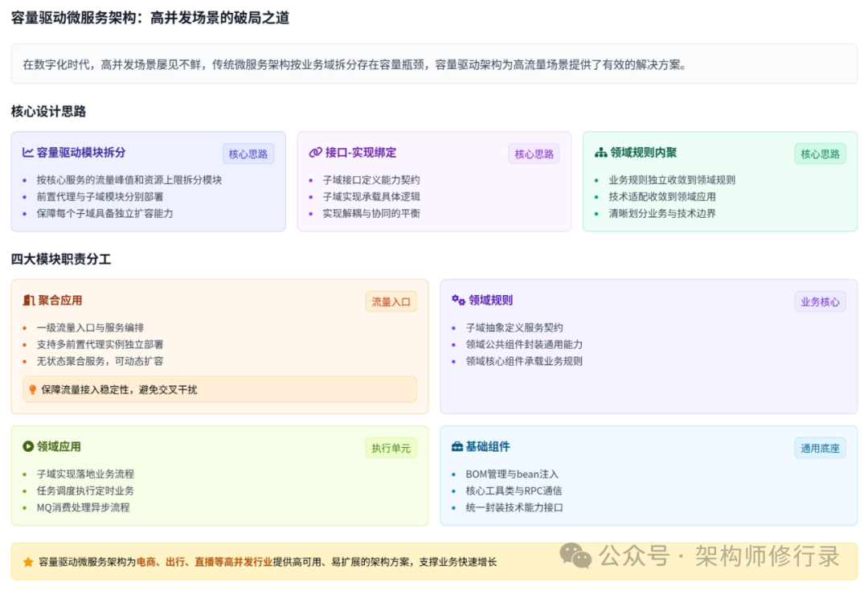This screenshot has width=868, height=591.
Task: Click the highlighted text 电商、出行、直播等高并发行业
Action: pyautogui.click(x=204, y=562)
